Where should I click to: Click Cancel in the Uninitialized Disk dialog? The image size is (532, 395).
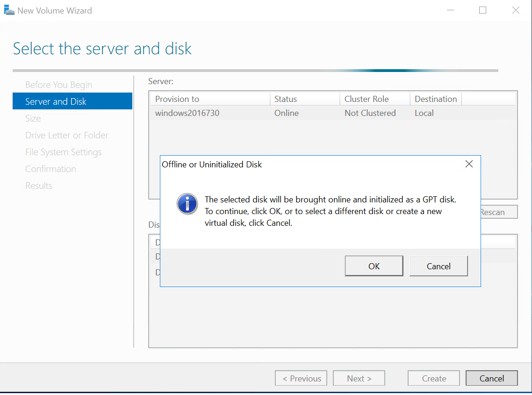(438, 266)
